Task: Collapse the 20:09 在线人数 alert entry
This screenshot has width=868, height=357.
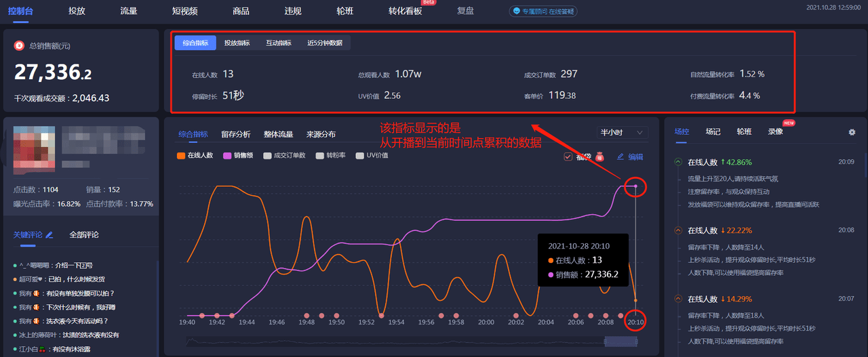Action: click(677, 162)
